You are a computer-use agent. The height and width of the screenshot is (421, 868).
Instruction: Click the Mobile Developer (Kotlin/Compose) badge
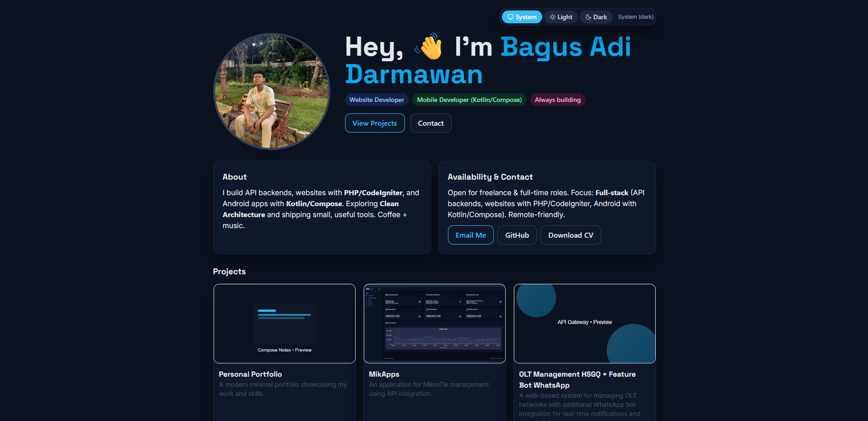pos(469,100)
